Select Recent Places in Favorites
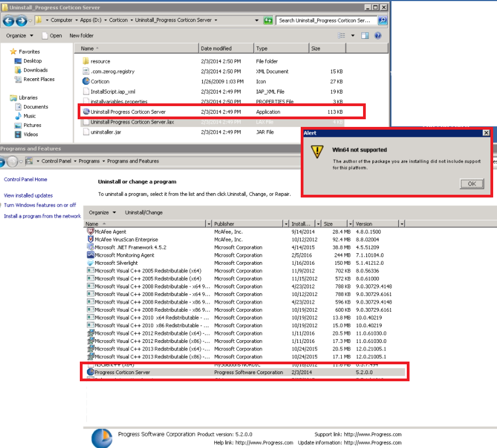This screenshot has height=448, width=497. click(x=39, y=79)
